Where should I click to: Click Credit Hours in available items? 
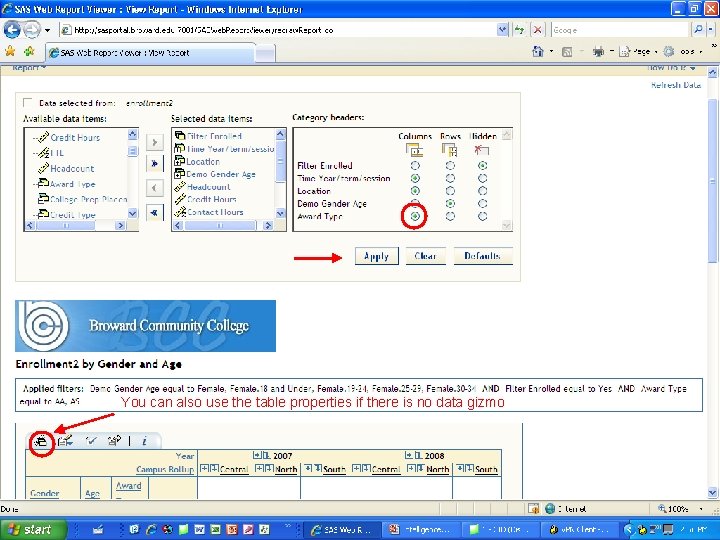75,137
